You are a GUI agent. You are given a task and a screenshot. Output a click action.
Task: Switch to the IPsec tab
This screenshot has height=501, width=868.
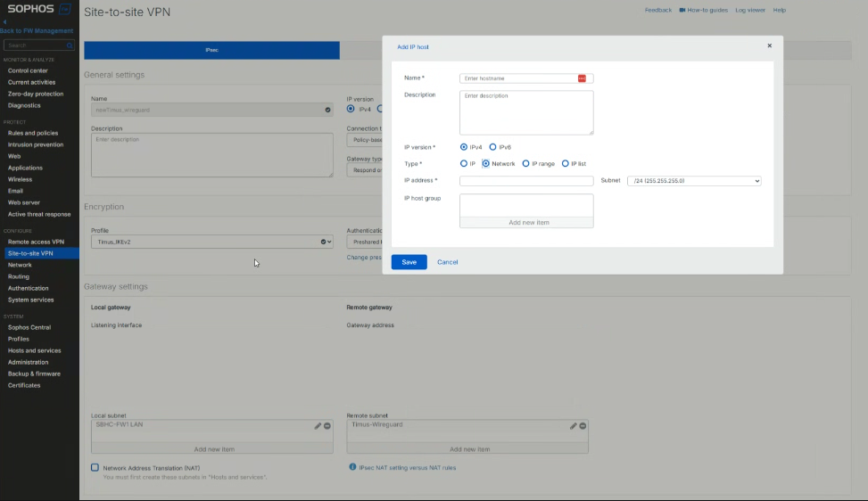pyautogui.click(x=212, y=50)
